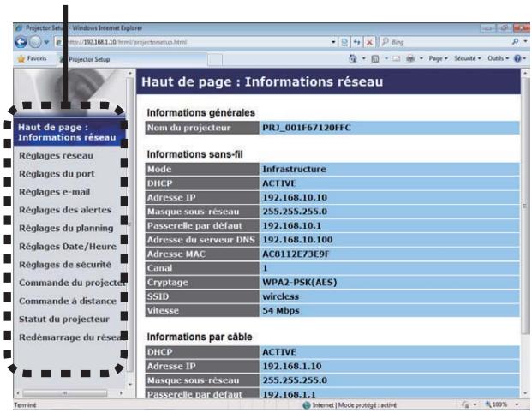
Task: Open the Page menu
Action: point(438,59)
